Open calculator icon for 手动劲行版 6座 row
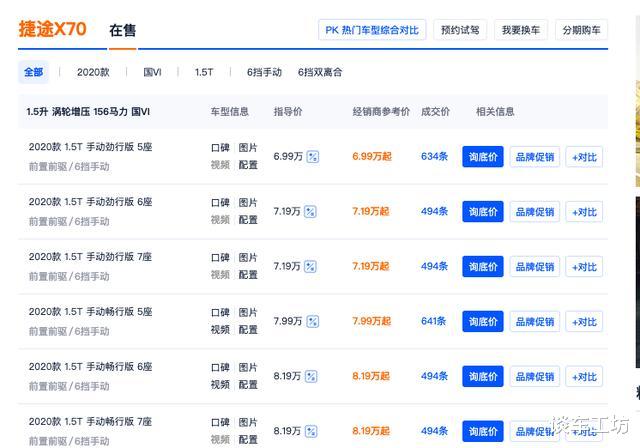This screenshot has height=448, width=640. pos(310,212)
